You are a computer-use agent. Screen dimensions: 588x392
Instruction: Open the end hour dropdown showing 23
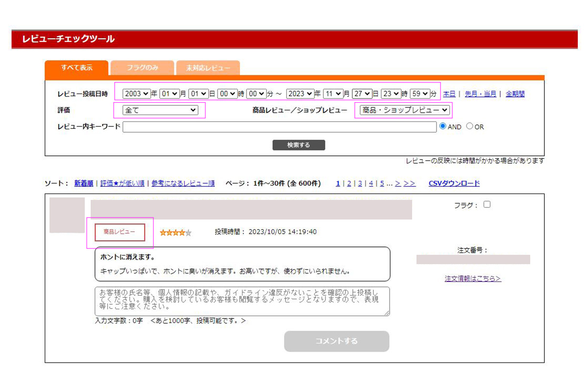pyautogui.click(x=391, y=94)
